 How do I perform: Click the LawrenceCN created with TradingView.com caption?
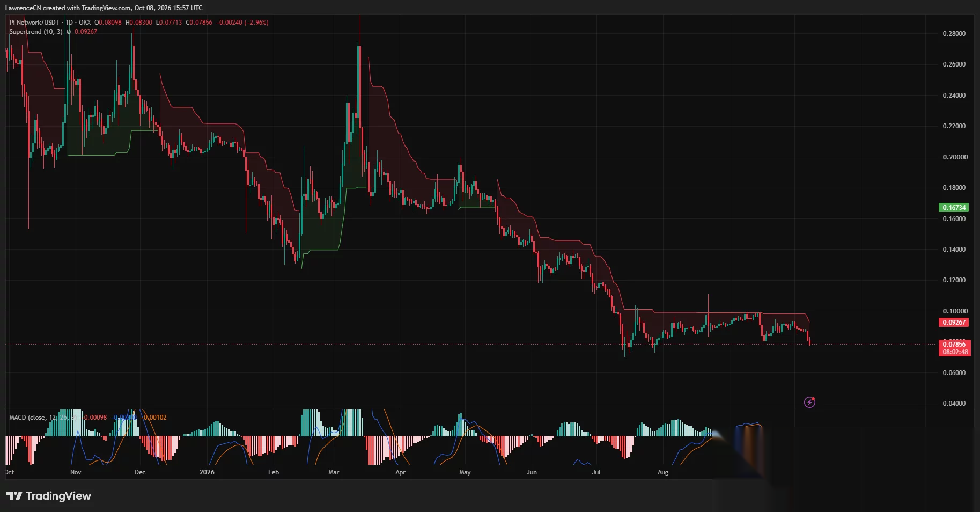[x=104, y=8]
